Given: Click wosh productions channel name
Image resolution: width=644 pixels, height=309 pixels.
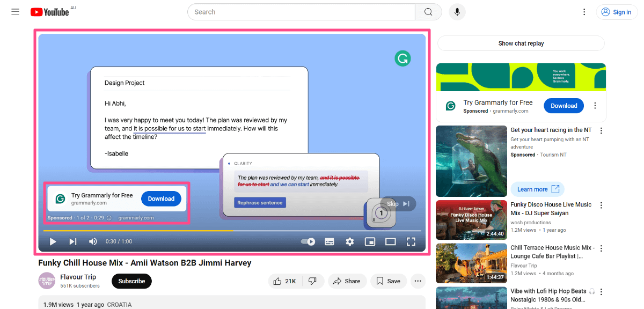Looking at the screenshot, I should 531,222.
